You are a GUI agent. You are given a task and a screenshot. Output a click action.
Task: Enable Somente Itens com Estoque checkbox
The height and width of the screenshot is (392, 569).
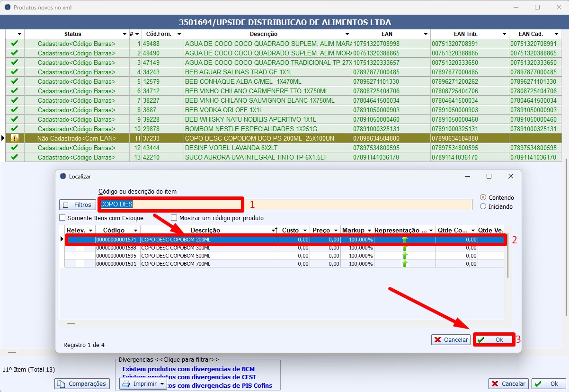62,218
